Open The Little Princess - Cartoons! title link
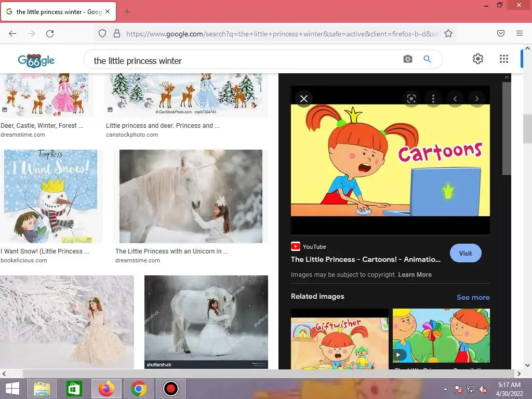The image size is (532, 399). coord(365,259)
